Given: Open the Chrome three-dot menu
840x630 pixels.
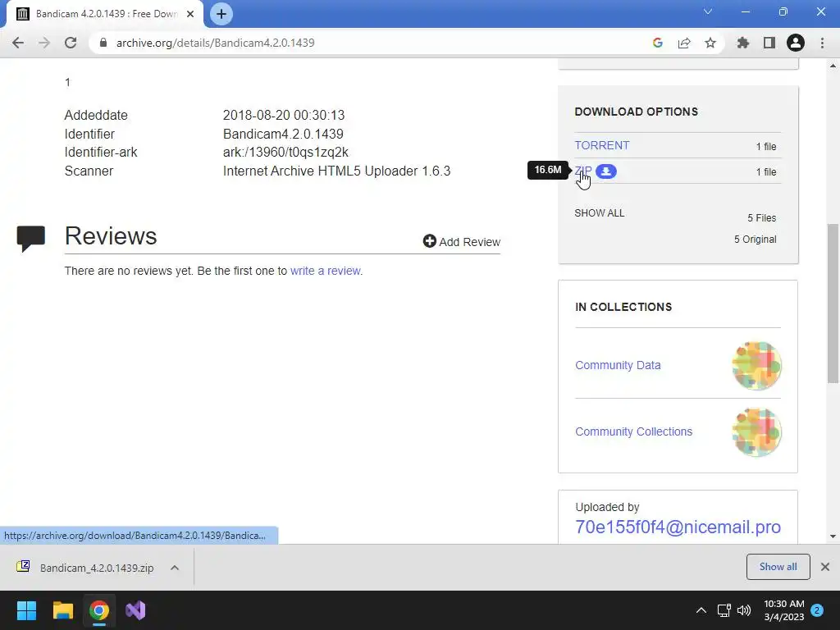Looking at the screenshot, I should click(822, 43).
